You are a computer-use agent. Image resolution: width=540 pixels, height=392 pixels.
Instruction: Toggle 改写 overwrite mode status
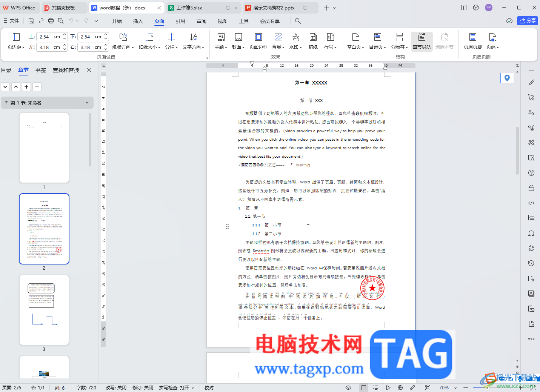tap(116, 387)
